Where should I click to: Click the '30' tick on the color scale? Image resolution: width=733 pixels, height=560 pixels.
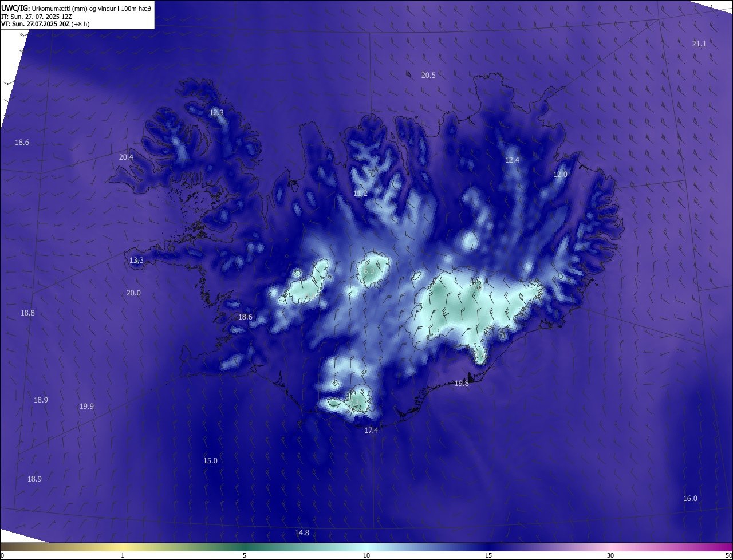(610, 555)
